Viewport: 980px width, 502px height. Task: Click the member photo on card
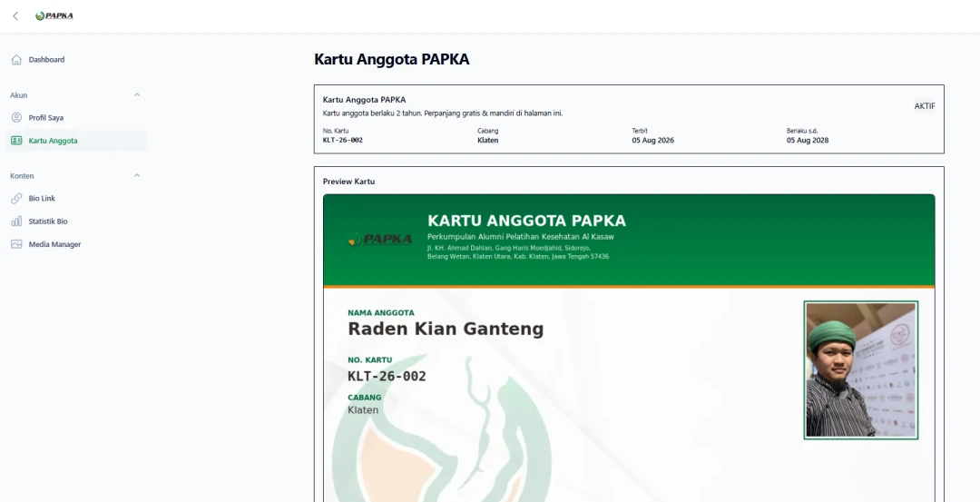click(860, 370)
